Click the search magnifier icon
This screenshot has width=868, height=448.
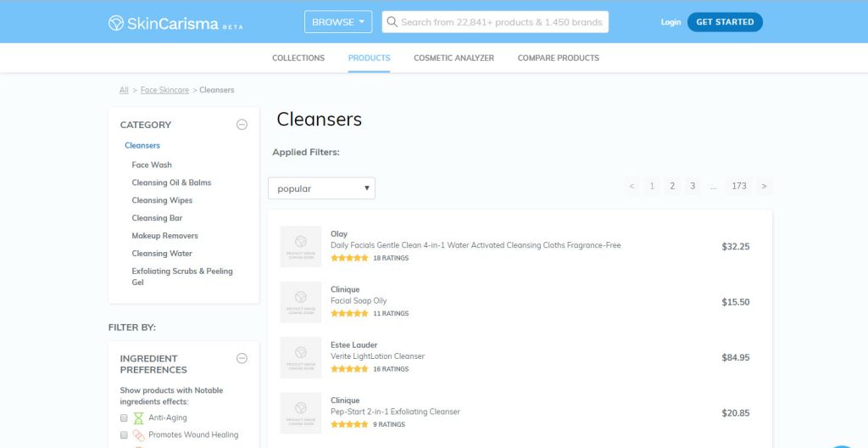tap(392, 22)
